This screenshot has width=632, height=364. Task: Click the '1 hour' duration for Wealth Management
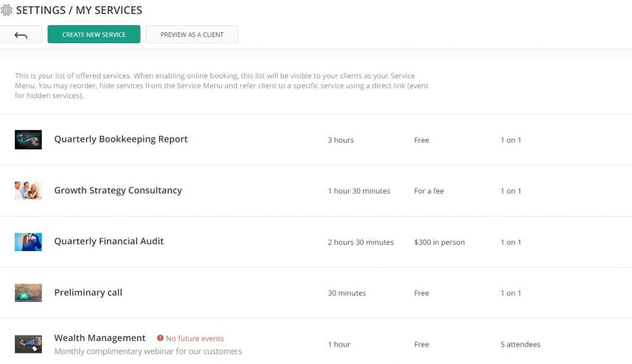tap(339, 344)
